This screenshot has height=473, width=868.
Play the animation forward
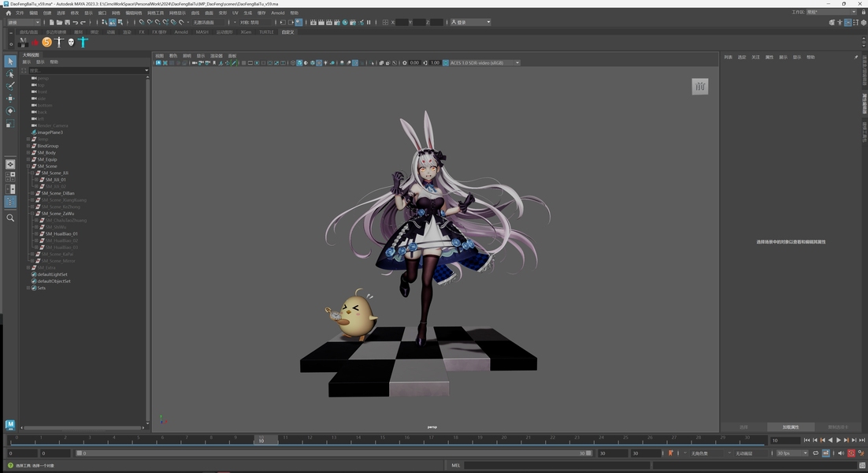[x=839, y=441]
